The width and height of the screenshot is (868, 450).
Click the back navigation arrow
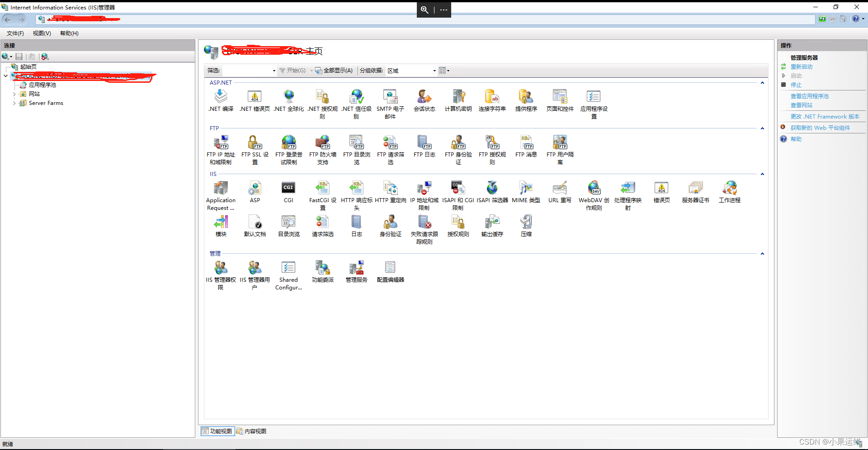coord(7,19)
